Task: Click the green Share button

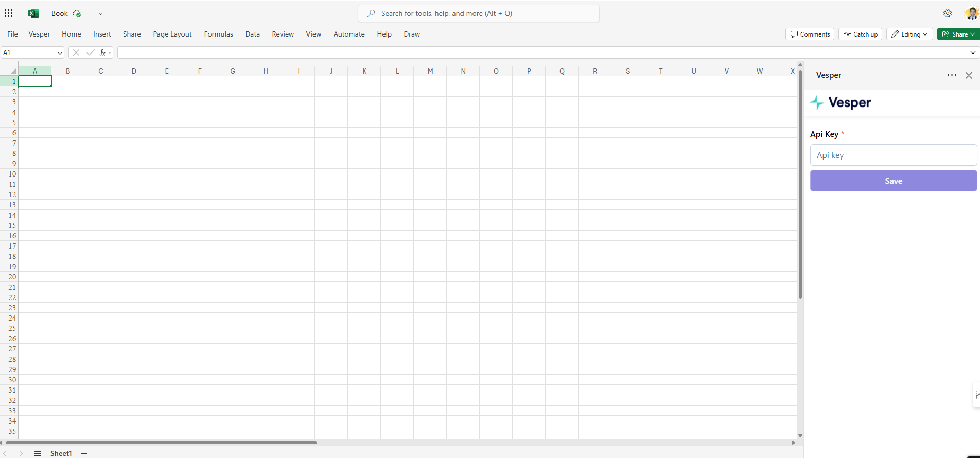Action: pos(958,34)
